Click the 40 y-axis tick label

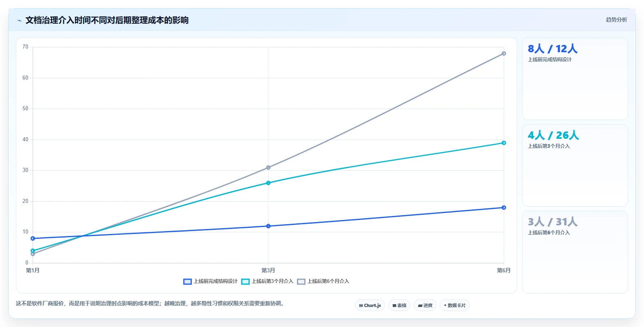pos(25,140)
